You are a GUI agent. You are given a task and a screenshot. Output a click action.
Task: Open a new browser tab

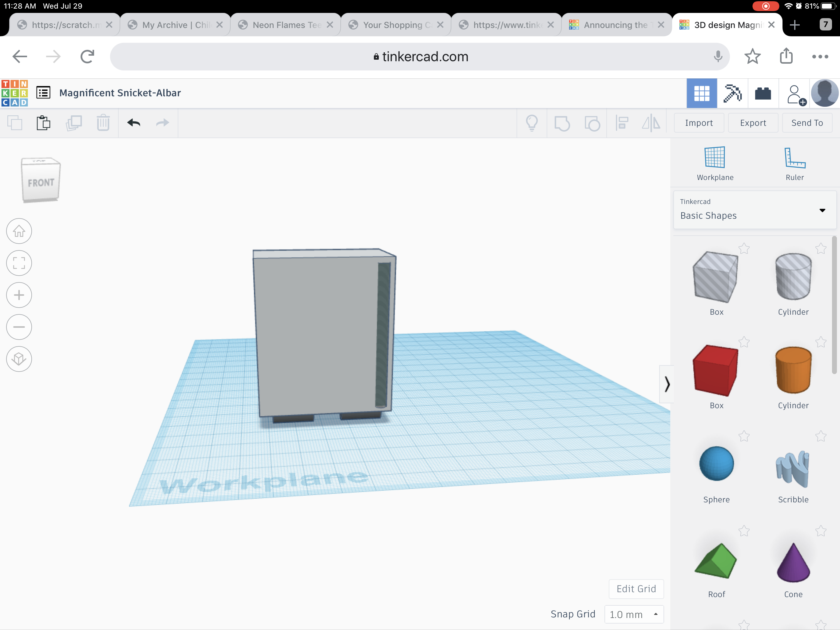coord(794,25)
